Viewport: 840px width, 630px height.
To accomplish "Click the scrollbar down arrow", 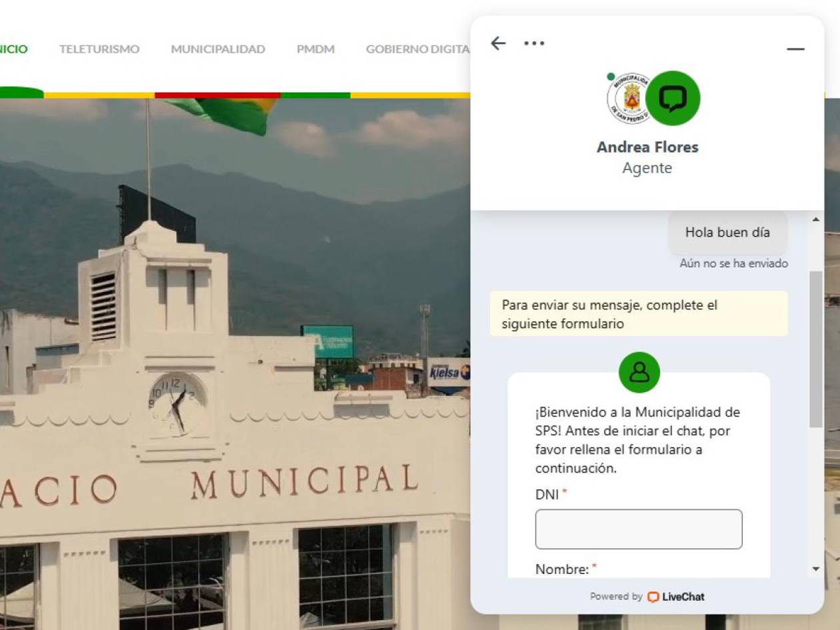I will [815, 570].
